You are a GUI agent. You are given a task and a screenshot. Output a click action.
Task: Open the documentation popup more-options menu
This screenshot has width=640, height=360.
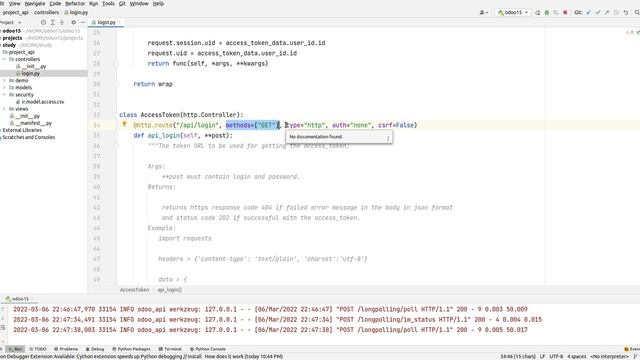point(388,138)
